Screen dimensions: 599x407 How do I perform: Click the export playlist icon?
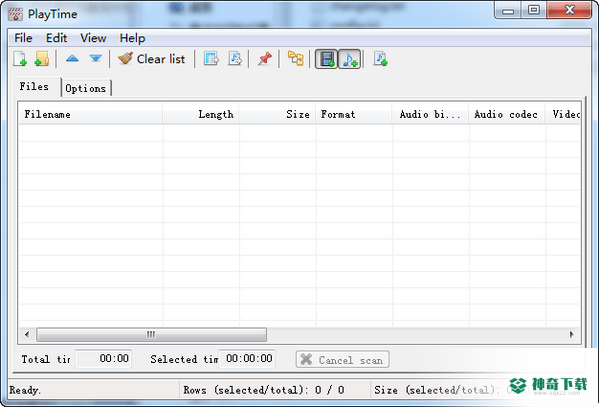click(235, 59)
